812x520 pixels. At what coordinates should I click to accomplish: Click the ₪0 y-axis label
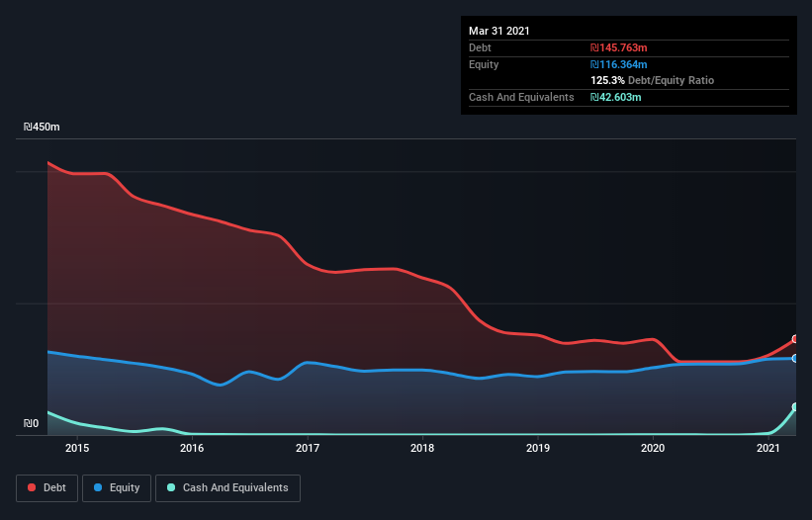pos(31,423)
